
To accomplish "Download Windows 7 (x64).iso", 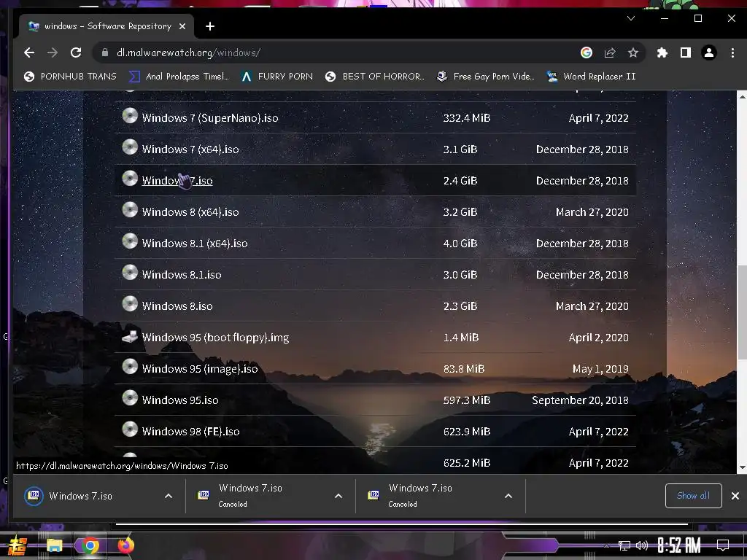I will click(190, 149).
